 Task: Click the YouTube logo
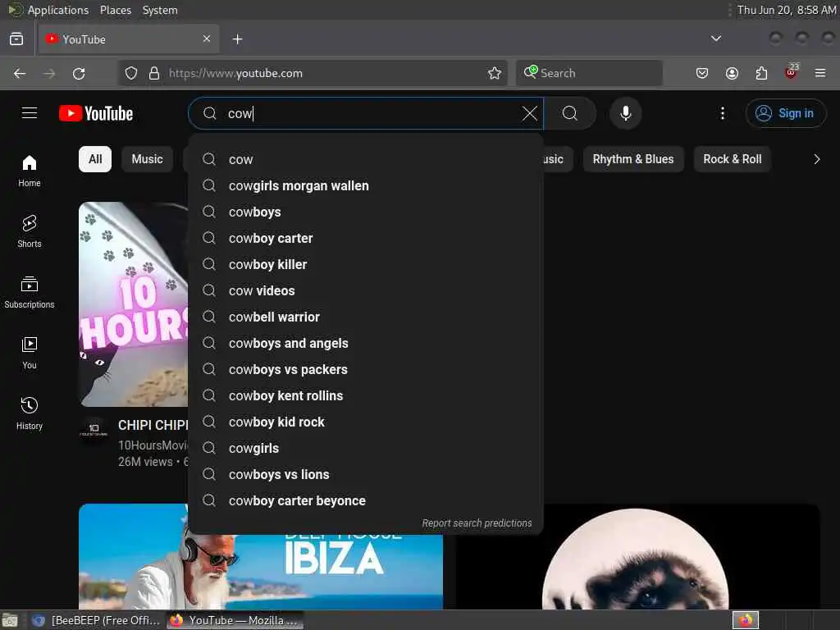click(x=96, y=113)
